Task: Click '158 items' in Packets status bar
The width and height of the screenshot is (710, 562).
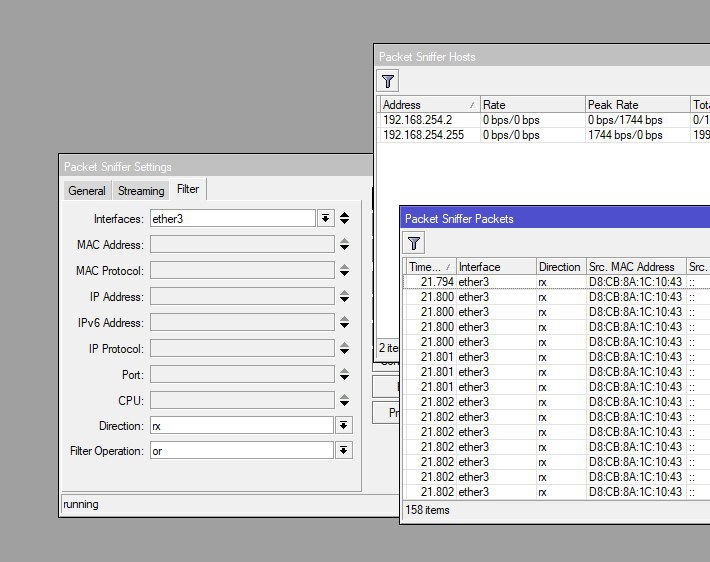Action: (427, 510)
